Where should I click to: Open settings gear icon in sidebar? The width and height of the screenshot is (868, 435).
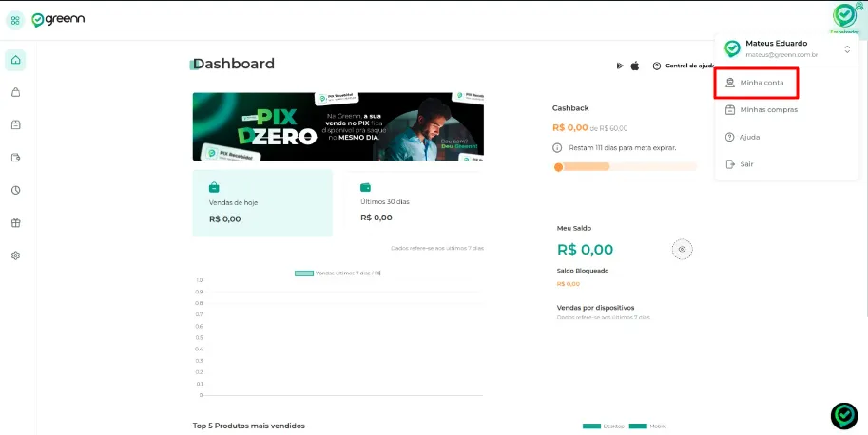15,255
